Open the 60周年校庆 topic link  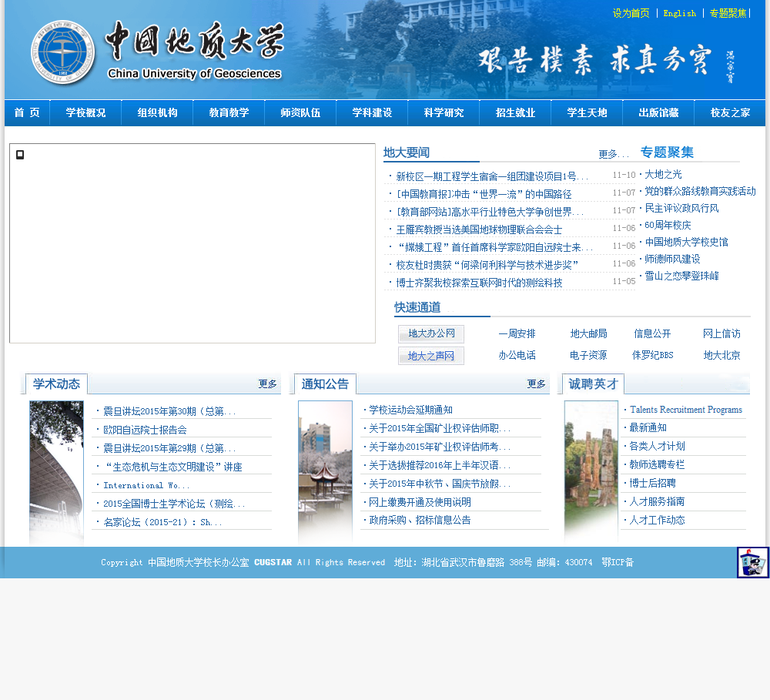[668, 225]
